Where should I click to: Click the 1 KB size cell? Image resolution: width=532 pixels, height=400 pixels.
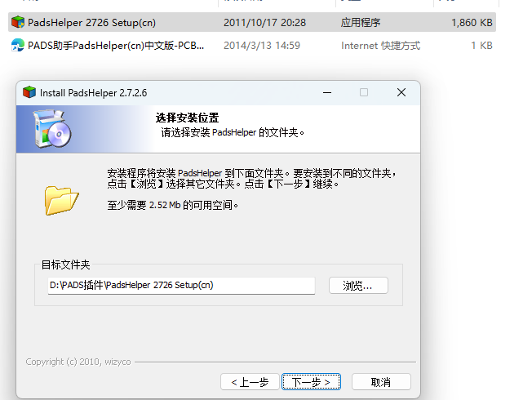pos(481,46)
